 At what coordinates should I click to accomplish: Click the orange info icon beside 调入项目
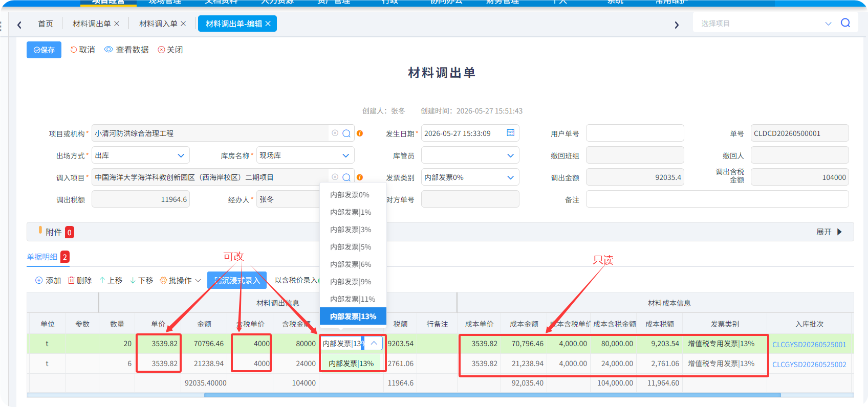(x=360, y=177)
